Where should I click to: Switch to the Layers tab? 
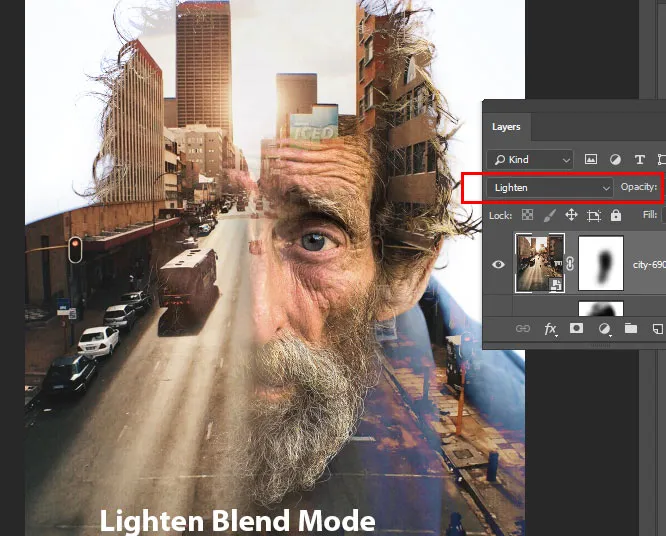(506, 127)
